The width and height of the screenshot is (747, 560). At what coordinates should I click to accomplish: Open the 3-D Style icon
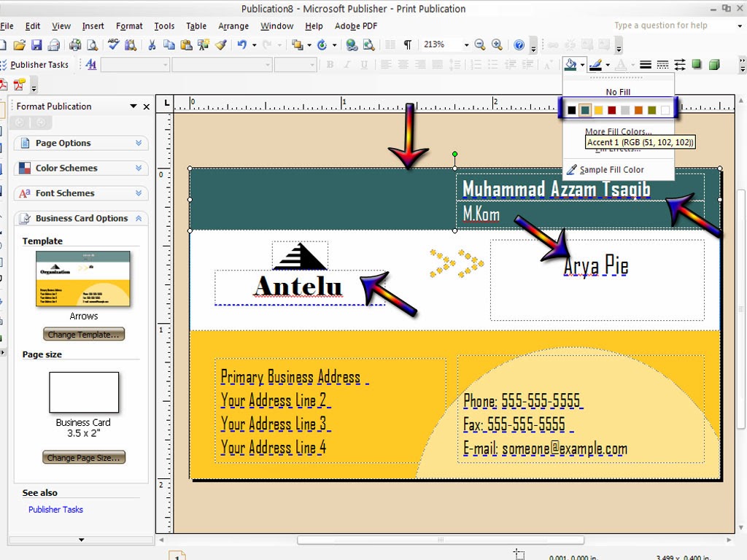click(713, 64)
